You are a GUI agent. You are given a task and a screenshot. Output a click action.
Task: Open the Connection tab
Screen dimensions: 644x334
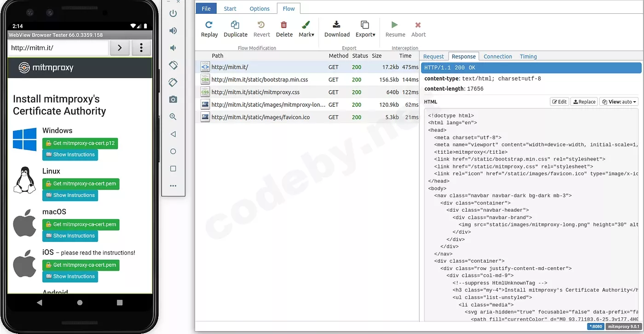(x=498, y=57)
